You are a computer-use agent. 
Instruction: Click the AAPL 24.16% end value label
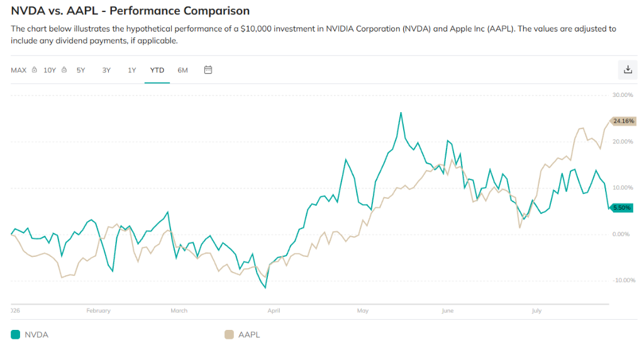(623, 122)
